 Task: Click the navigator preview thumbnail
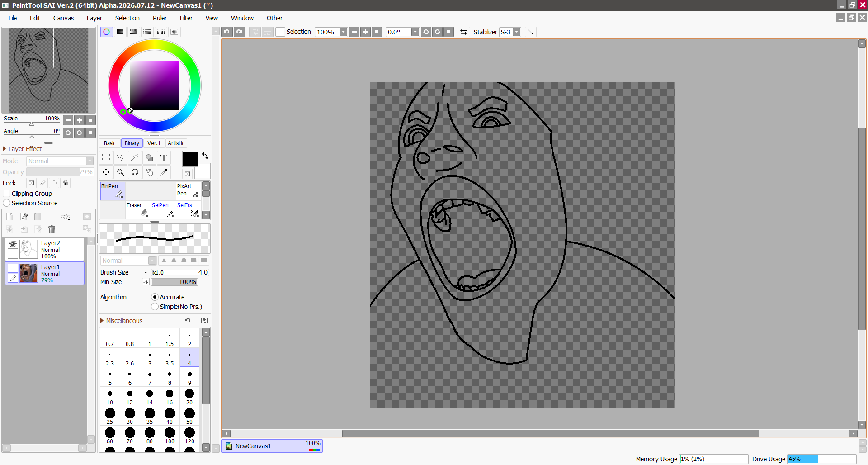(x=49, y=70)
